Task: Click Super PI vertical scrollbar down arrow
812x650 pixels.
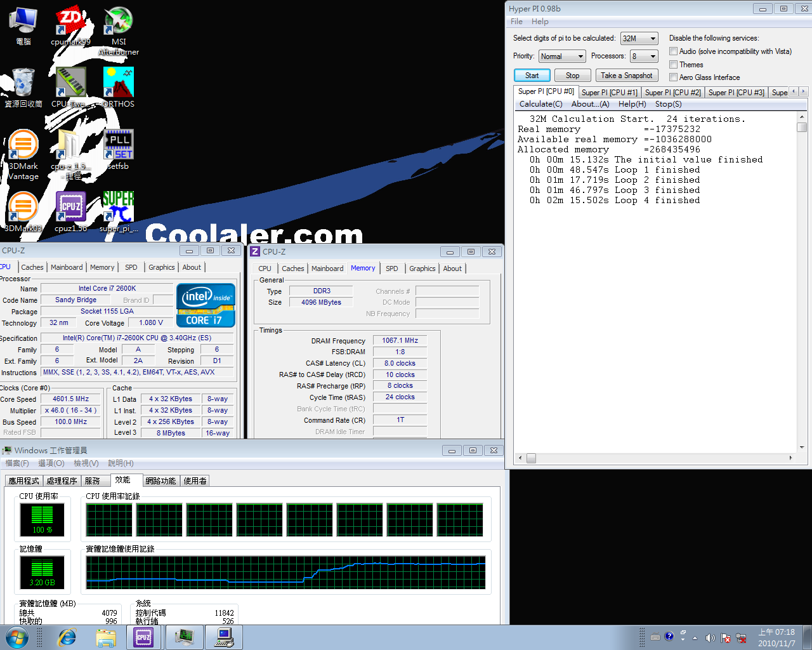Action: tap(802, 448)
